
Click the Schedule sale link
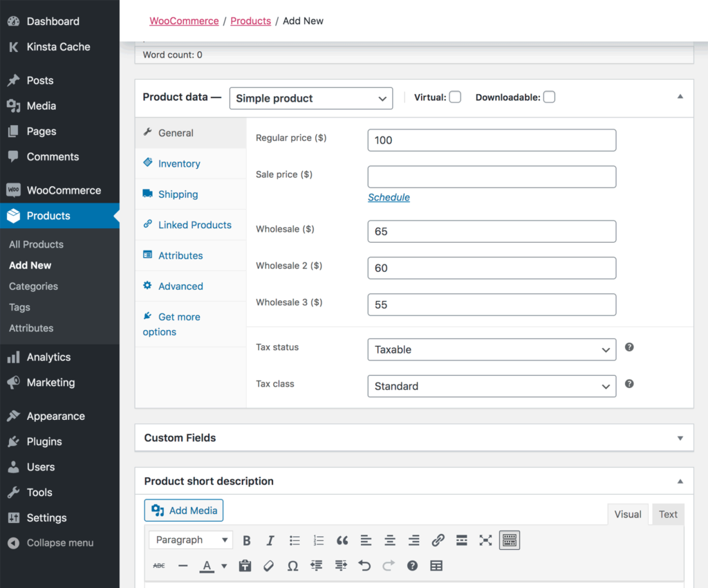tap(389, 197)
